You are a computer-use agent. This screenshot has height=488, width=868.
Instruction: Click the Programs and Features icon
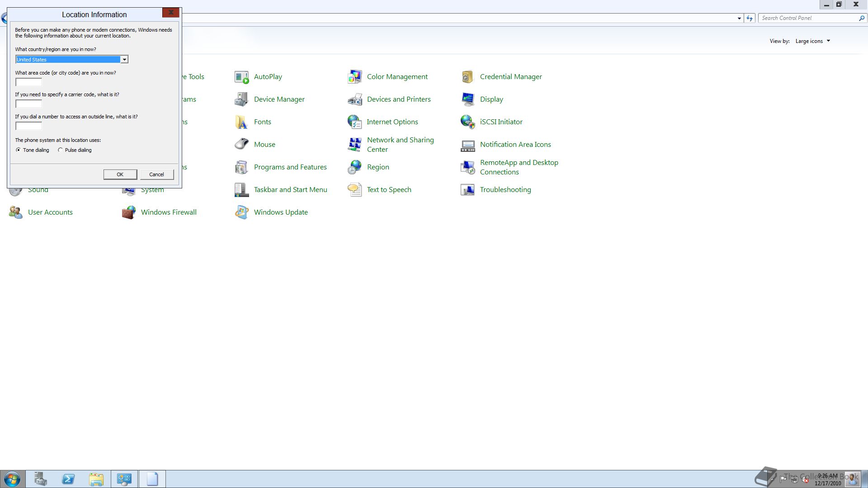coord(241,167)
